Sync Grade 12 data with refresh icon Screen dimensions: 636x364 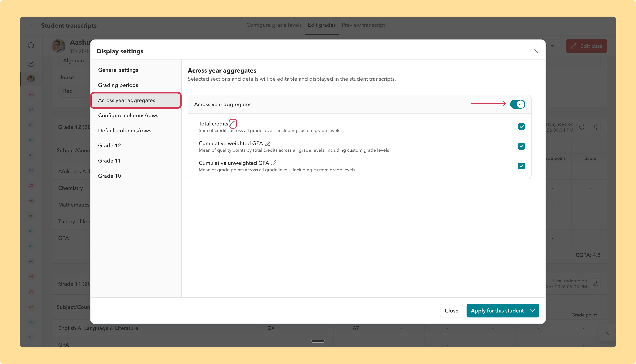(x=582, y=127)
